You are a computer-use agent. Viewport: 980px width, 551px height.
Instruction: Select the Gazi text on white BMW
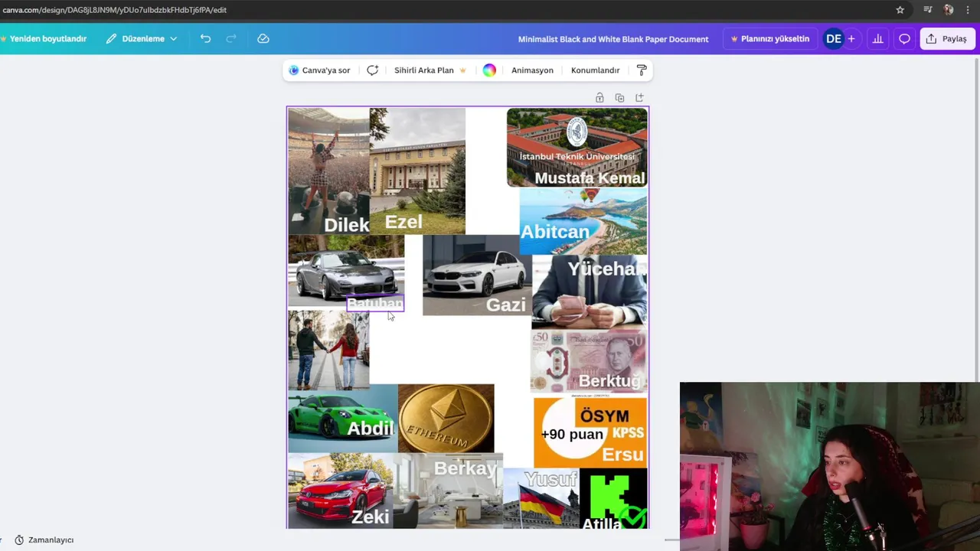pos(506,305)
